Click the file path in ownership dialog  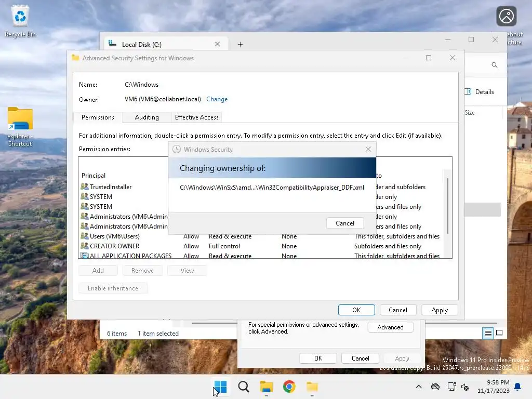coord(272,187)
